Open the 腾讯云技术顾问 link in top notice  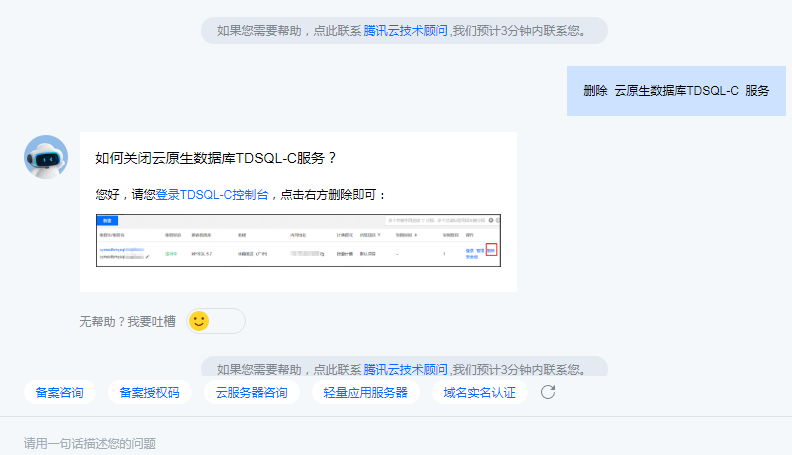pos(406,31)
